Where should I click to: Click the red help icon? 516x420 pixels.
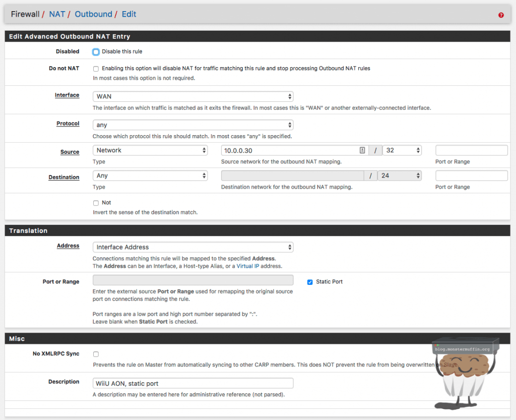click(x=501, y=15)
